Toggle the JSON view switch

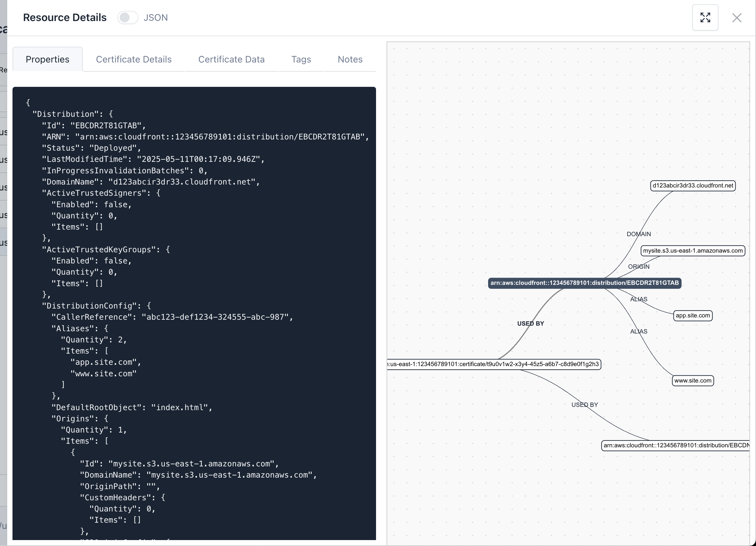point(128,17)
